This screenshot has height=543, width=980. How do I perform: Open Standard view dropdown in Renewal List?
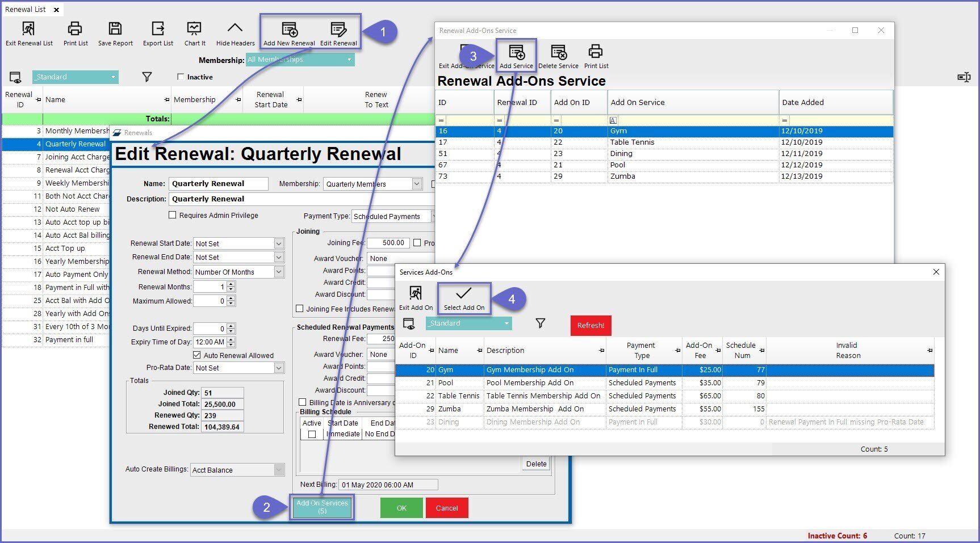coord(76,77)
